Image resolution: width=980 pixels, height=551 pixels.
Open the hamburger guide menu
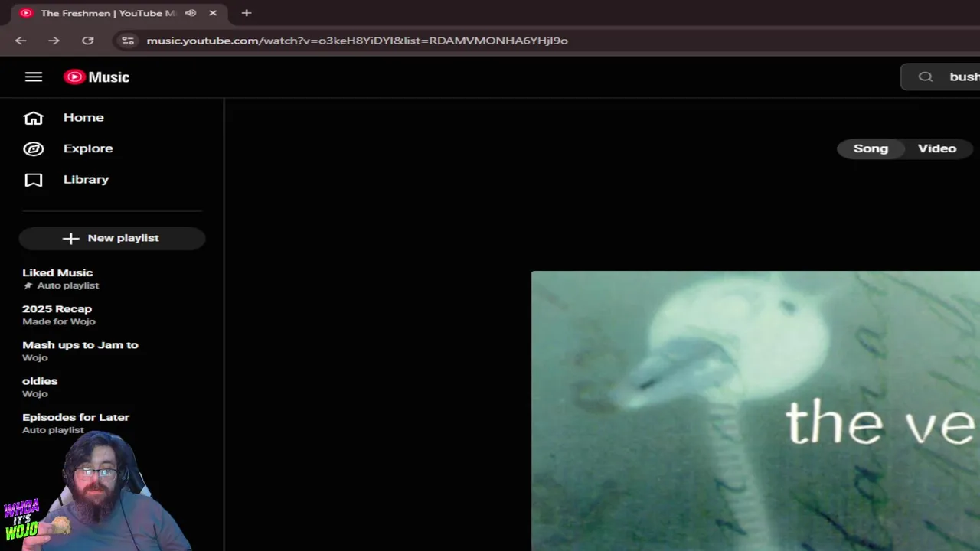point(33,77)
